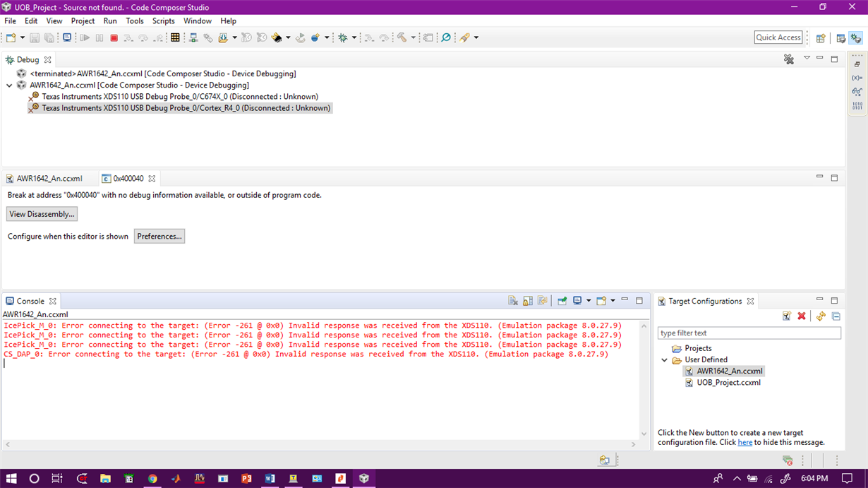The width and height of the screenshot is (868, 488).
Task: Toggle Scroll Lock in Console
Action: pos(528,301)
